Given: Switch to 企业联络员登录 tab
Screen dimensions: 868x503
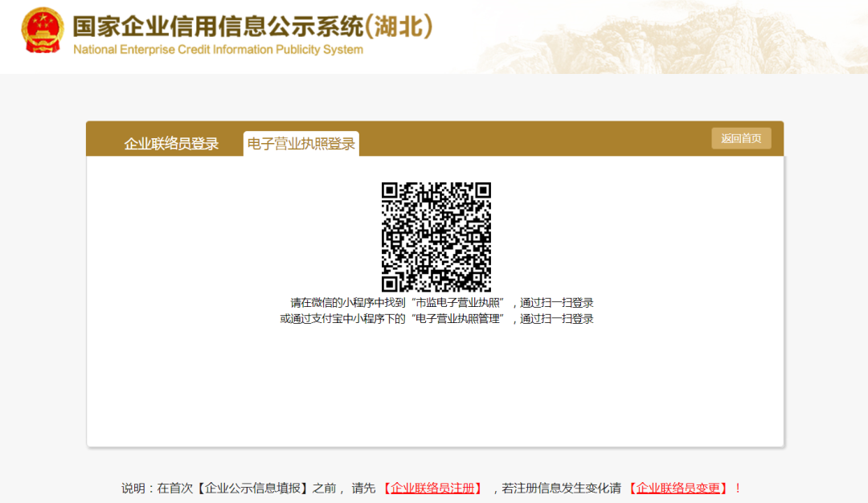Looking at the screenshot, I should pyautogui.click(x=171, y=144).
